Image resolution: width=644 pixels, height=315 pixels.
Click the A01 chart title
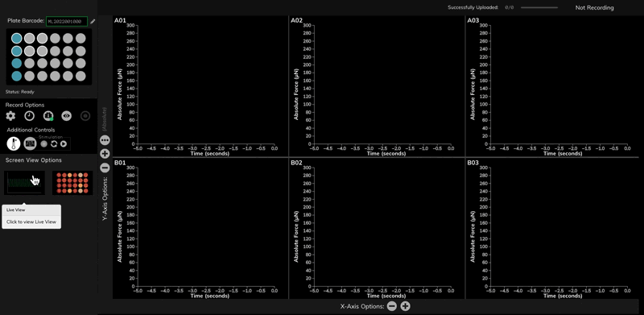pyautogui.click(x=120, y=20)
